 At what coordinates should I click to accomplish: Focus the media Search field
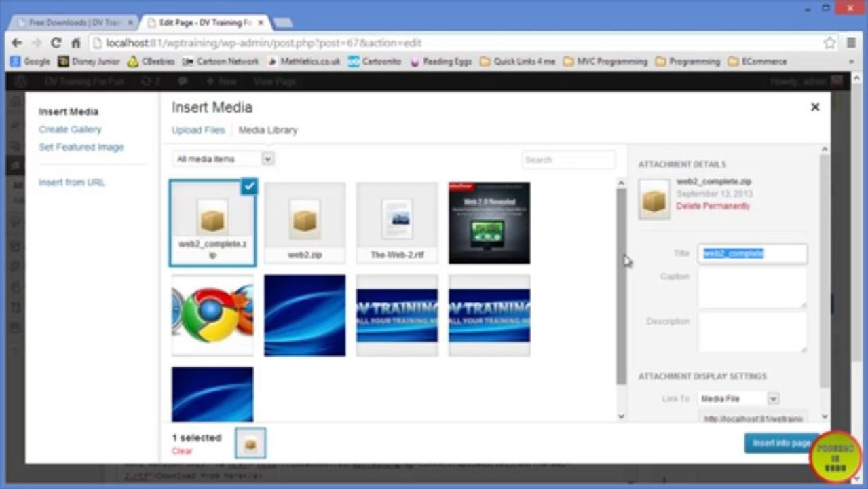click(569, 160)
